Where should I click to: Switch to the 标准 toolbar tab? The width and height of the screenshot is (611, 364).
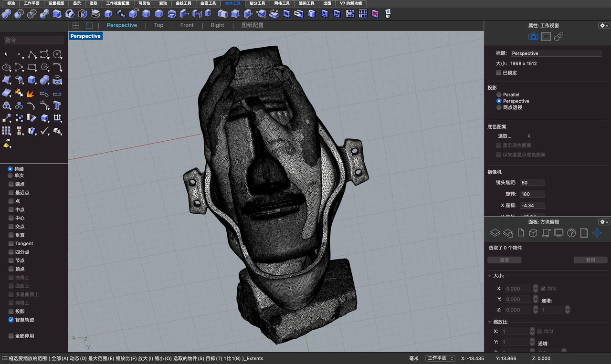click(x=11, y=3)
